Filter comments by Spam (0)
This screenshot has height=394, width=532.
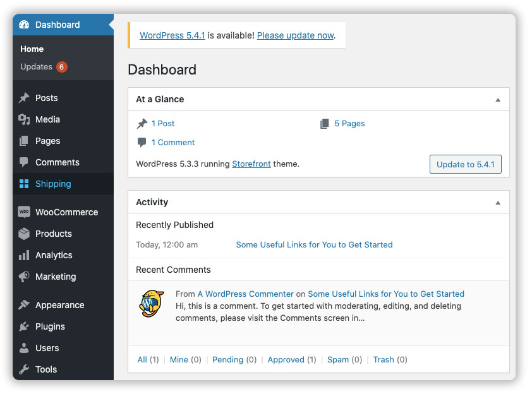[x=345, y=359]
